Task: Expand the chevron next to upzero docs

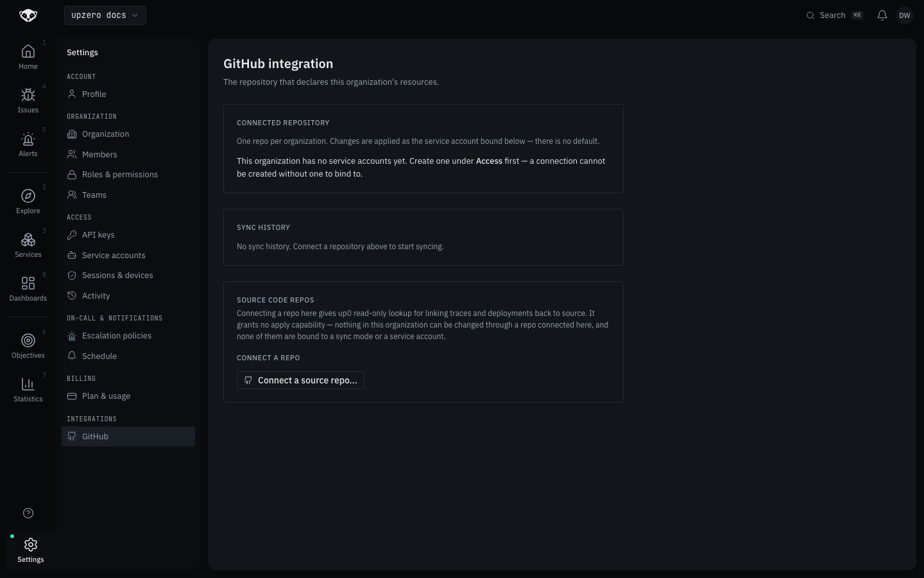Action: pos(135,15)
